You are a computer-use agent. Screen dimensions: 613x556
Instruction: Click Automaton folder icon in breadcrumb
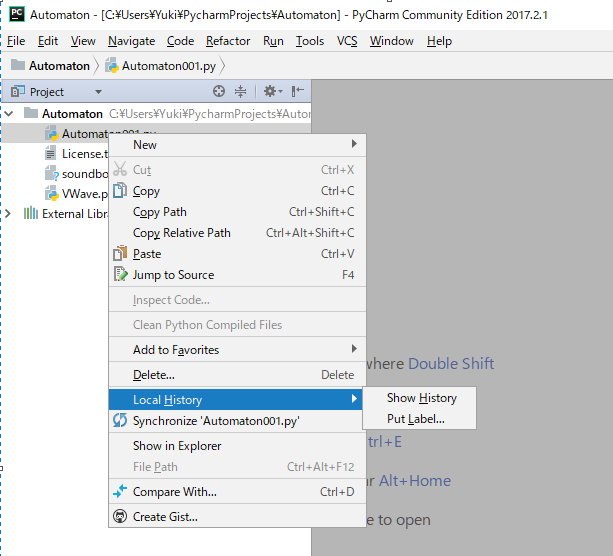pyautogui.click(x=18, y=65)
